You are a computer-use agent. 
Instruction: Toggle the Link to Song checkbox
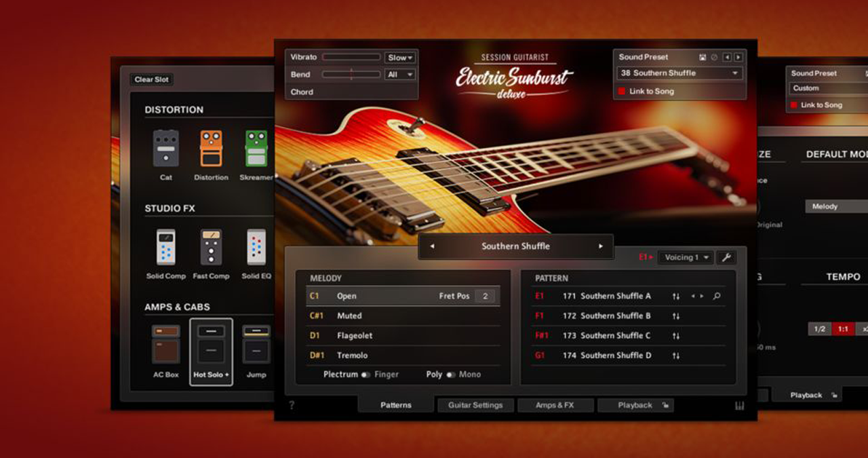[621, 91]
